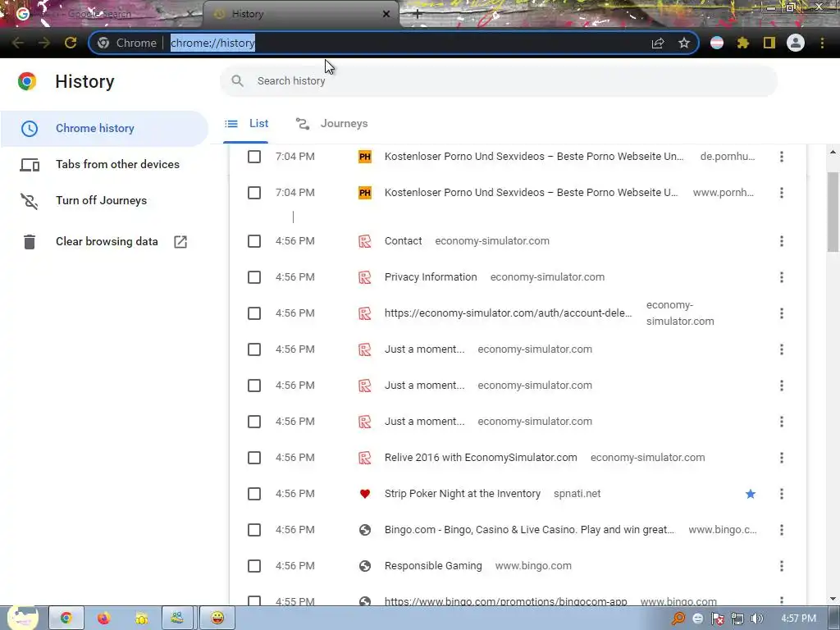Select Chrome history in the sidebar
Screen dimensions: 840x630
104,129
